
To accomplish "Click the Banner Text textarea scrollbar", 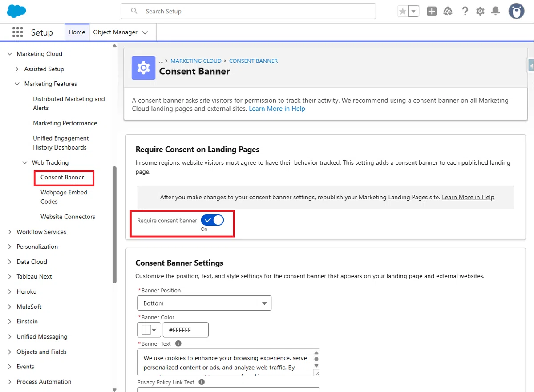I will click(316, 359).
